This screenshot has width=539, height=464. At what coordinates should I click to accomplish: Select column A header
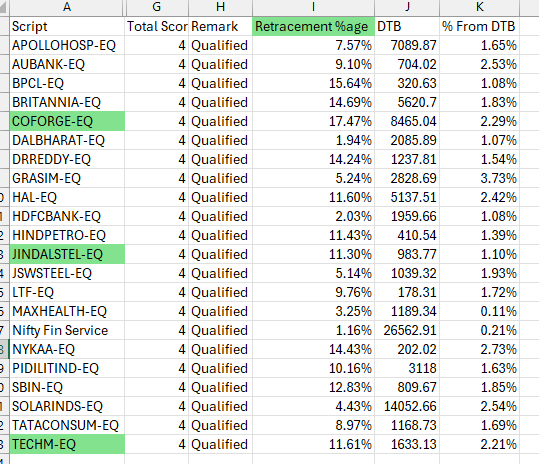[67, 7]
